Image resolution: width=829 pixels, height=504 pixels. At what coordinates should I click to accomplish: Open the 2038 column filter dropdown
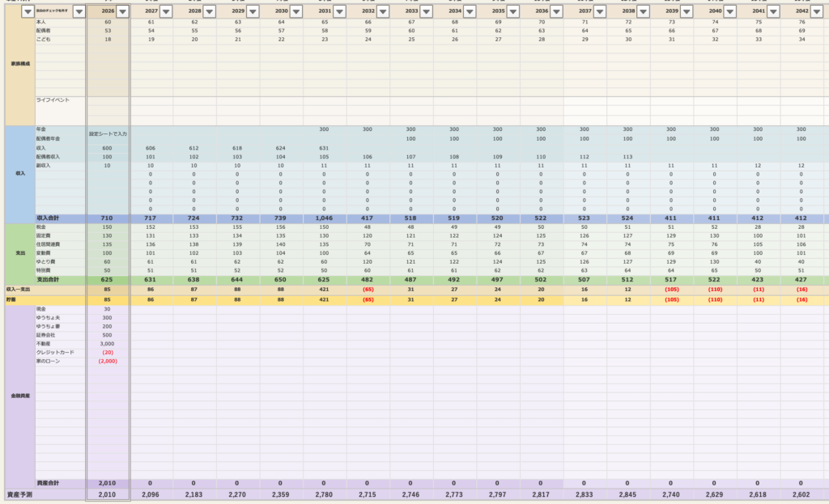click(643, 11)
